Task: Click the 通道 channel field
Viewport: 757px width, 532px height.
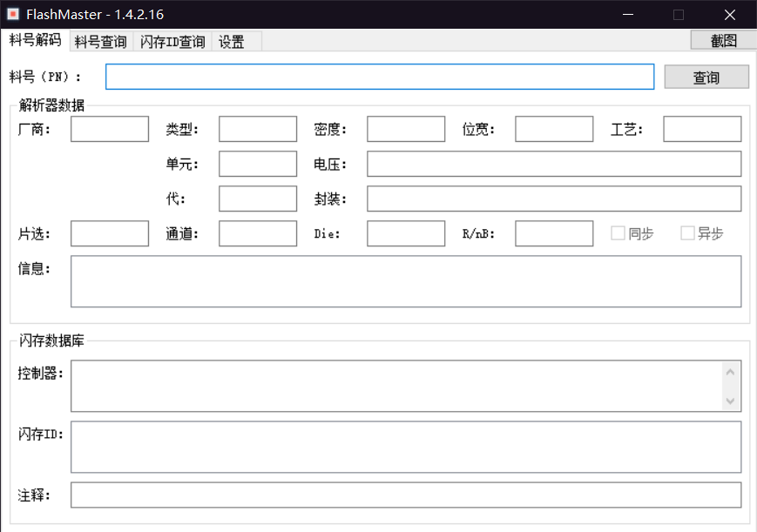Action: click(x=258, y=233)
